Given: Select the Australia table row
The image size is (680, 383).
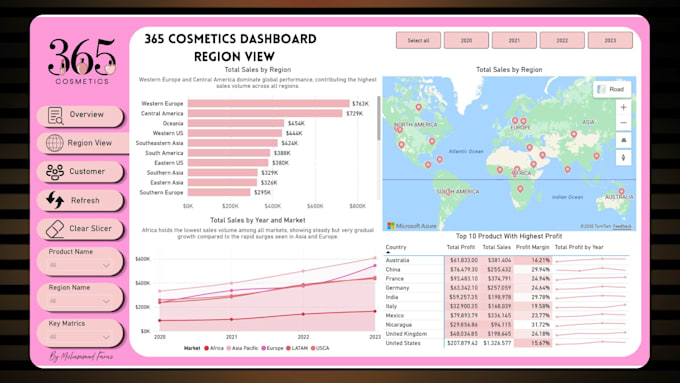Looking at the screenshot, I should point(506,260).
